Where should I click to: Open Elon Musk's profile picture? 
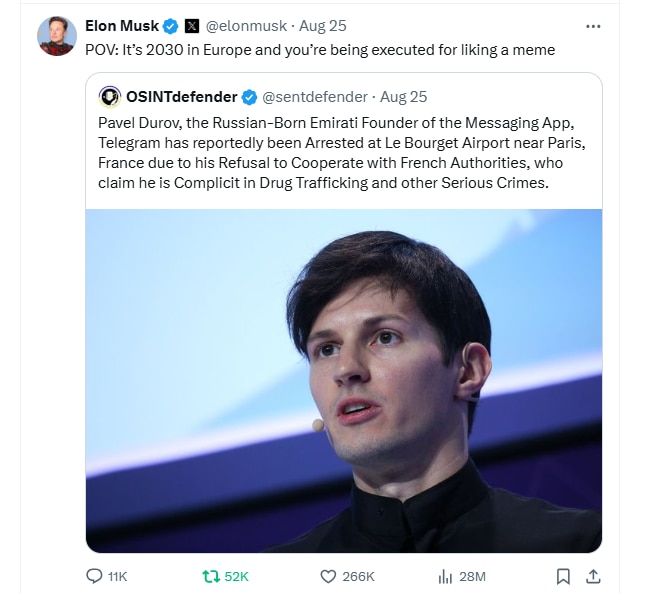(x=57, y=37)
